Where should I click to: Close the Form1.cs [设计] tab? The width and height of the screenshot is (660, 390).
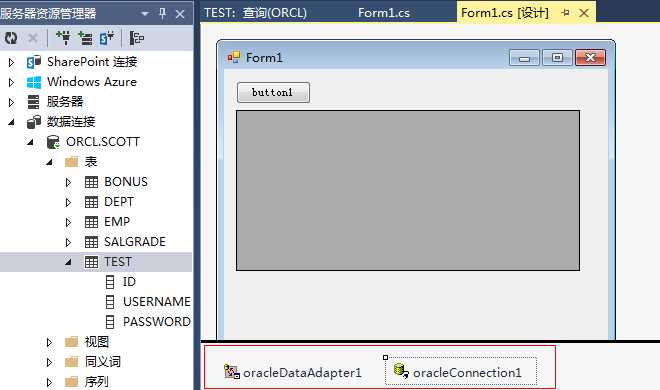(584, 13)
